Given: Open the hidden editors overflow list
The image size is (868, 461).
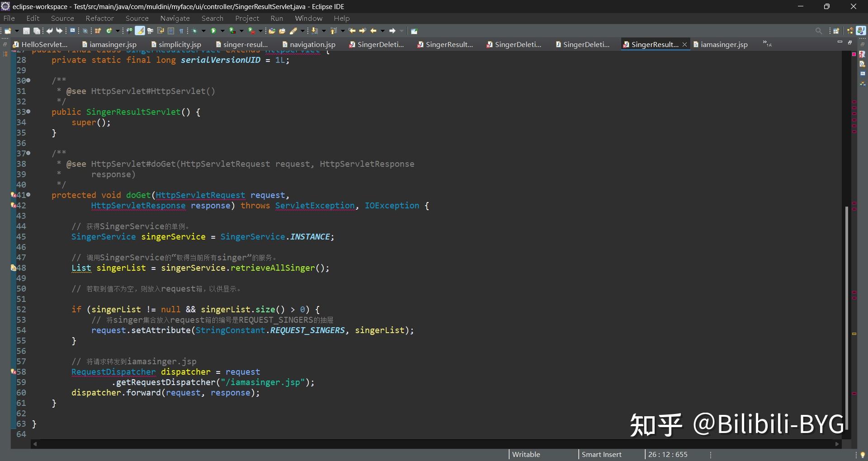Looking at the screenshot, I should [767, 44].
